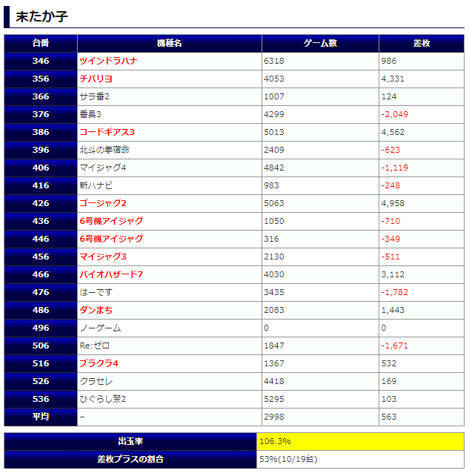Screen dimensions: 469x476
Task: Click machine number 426
Action: click(x=41, y=203)
